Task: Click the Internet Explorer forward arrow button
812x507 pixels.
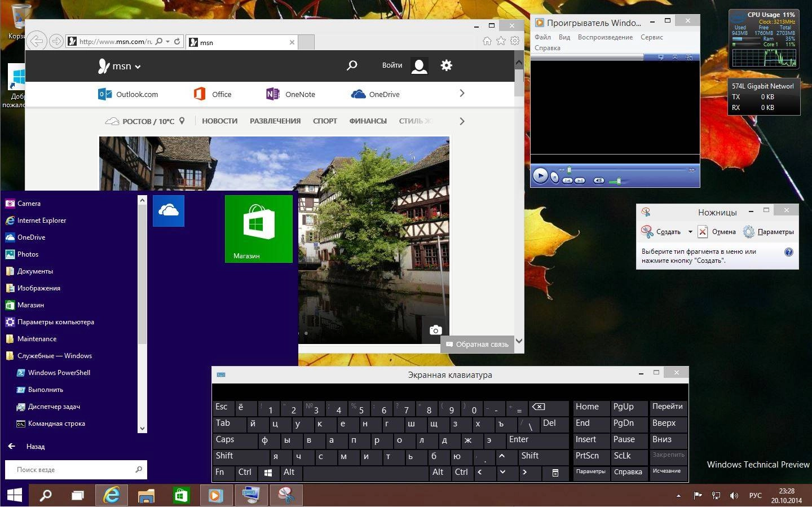Action: coord(56,41)
